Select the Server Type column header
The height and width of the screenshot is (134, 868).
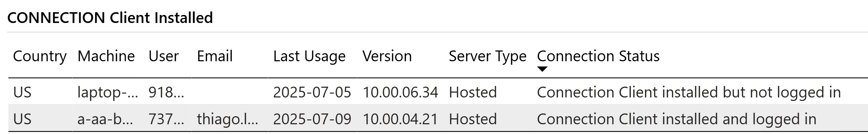coord(488,56)
